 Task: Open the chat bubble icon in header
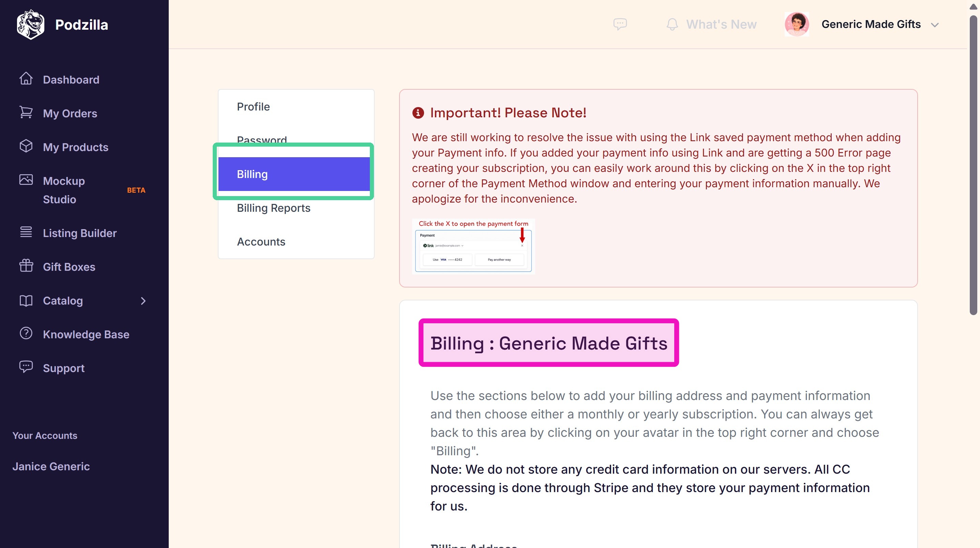click(x=620, y=24)
